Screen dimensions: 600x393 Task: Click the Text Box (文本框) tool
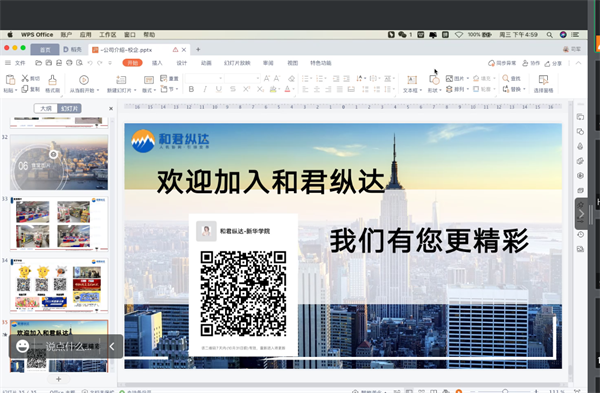(412, 80)
